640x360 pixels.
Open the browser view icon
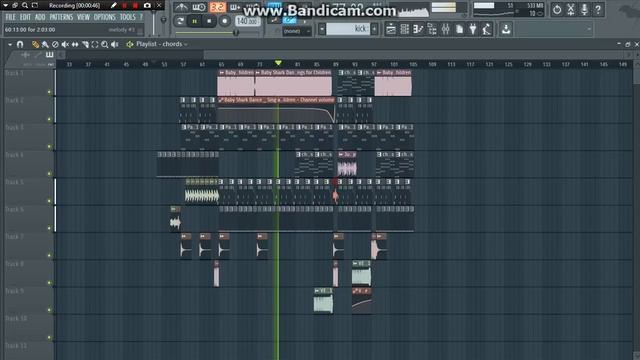[432, 29]
